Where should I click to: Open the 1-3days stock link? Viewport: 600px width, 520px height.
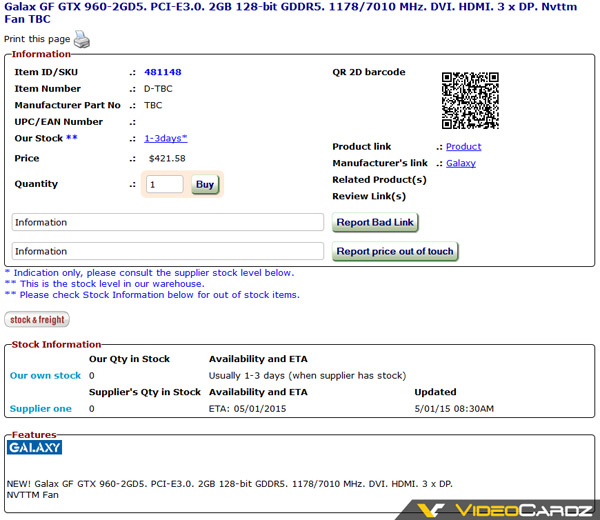point(166,138)
